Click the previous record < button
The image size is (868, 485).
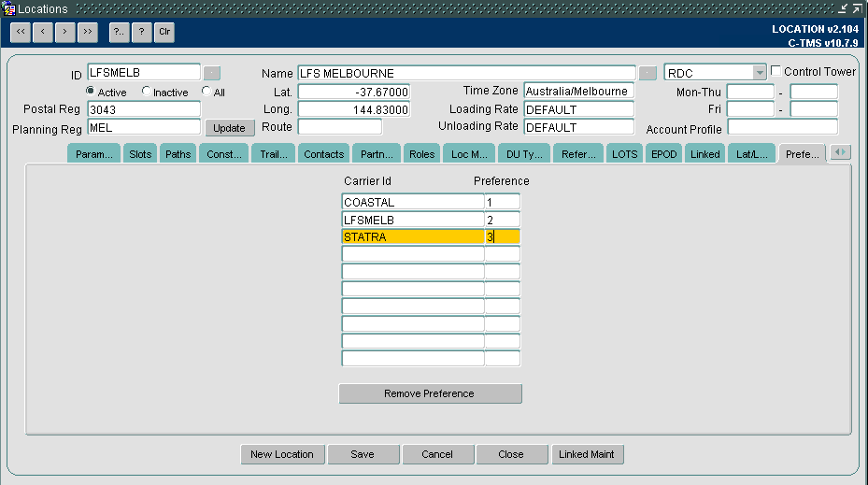(43, 32)
